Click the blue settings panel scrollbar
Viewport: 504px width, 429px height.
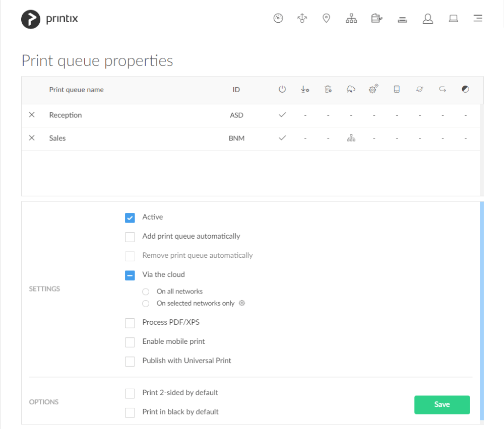(x=481, y=311)
